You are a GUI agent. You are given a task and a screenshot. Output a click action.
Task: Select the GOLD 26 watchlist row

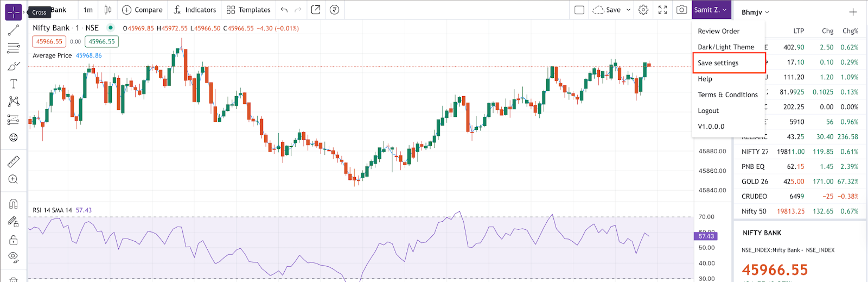point(800,181)
